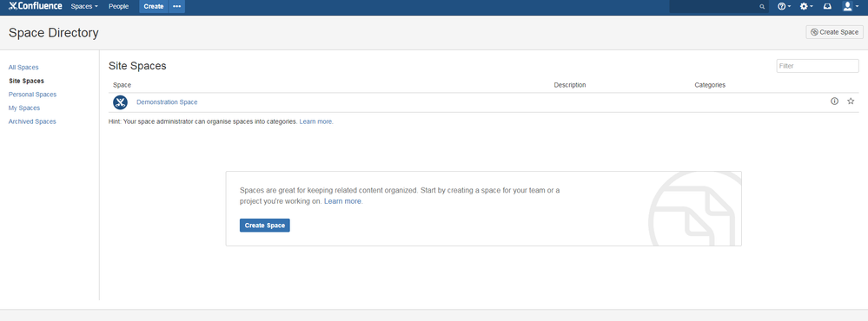
Task: Click the top-right Create Space button
Action: coord(834,32)
